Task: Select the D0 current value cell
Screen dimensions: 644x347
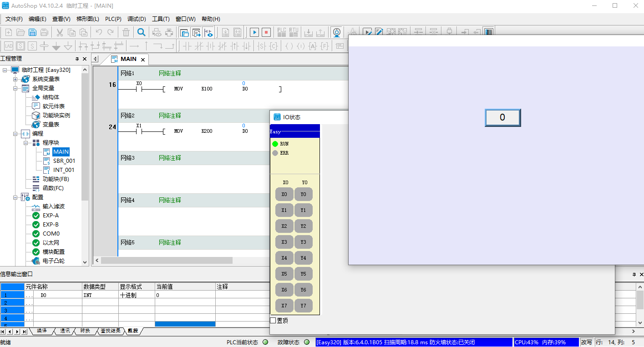Action: [x=185, y=295]
